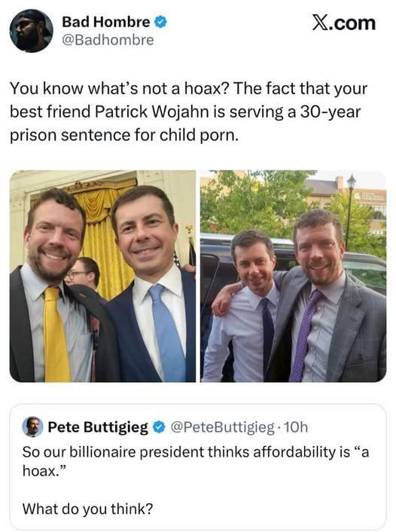Open the @Badhombre handle

[x=108, y=40]
